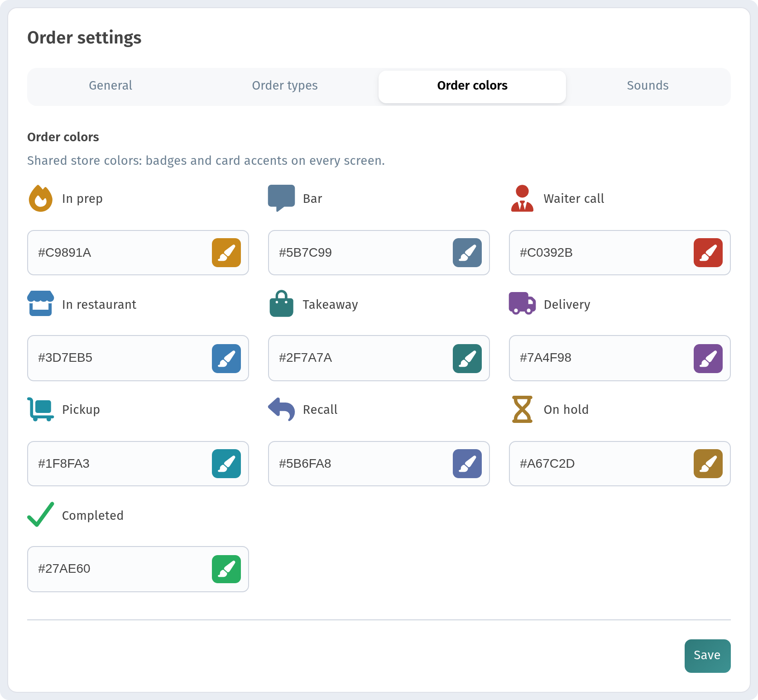This screenshot has width=758, height=700.
Task: Click the In prep flame icon
Action: (x=41, y=198)
